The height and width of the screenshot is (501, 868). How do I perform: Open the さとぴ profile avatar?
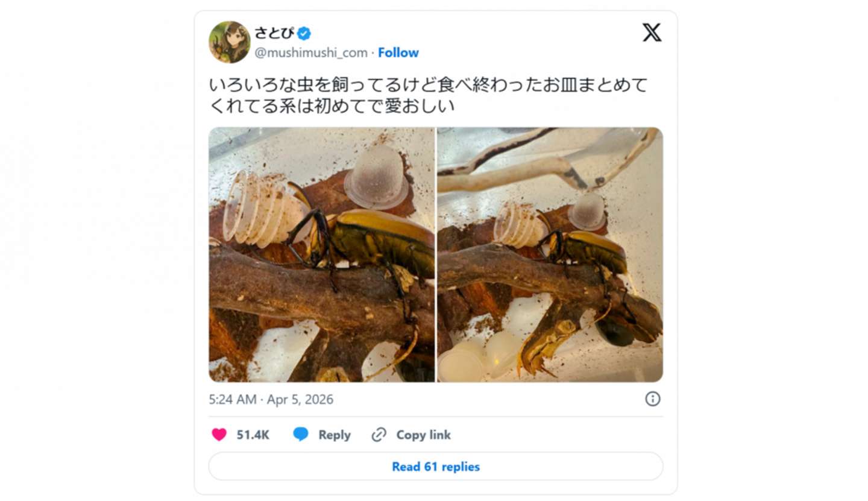tap(229, 42)
